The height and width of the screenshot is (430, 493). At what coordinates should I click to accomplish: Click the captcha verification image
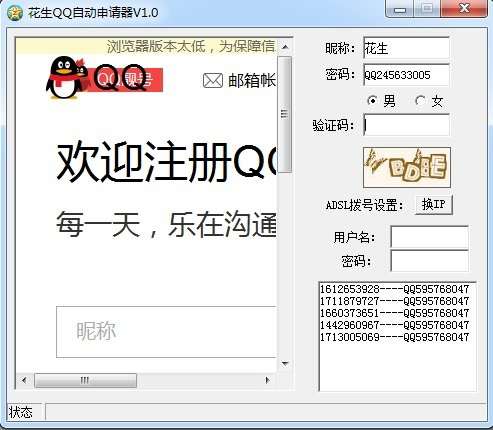coord(407,167)
